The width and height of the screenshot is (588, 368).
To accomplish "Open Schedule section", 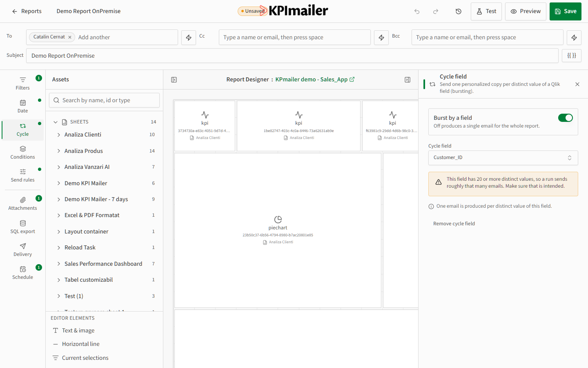I will pos(23,272).
